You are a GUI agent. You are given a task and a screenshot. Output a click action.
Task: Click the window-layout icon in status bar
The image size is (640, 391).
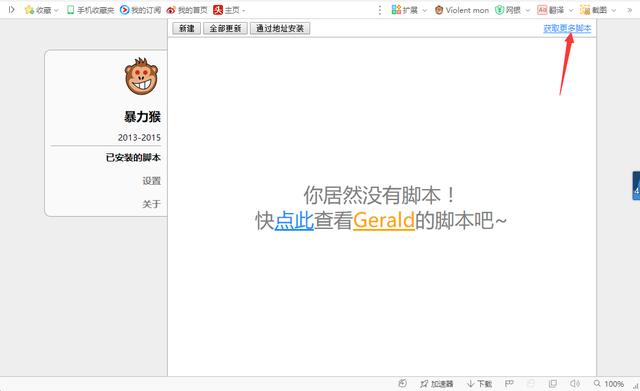coord(553,383)
